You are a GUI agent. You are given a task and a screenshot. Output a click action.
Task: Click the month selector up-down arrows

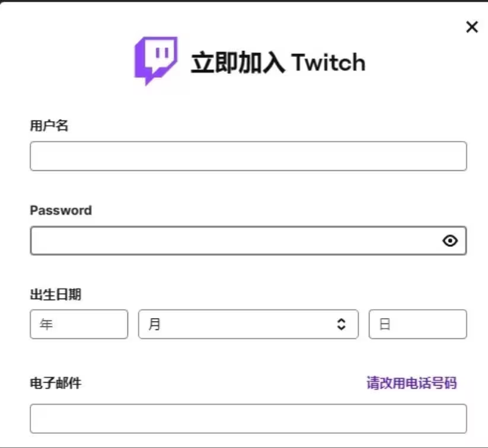point(342,324)
